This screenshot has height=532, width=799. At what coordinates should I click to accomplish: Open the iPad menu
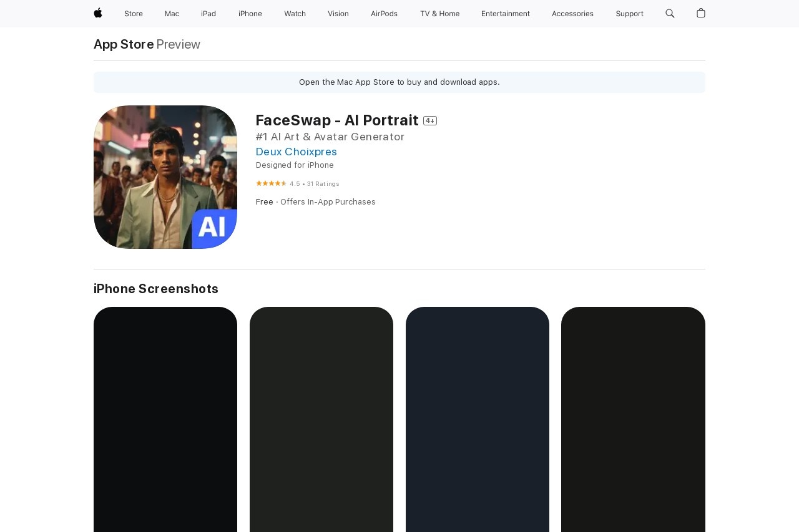click(x=208, y=14)
